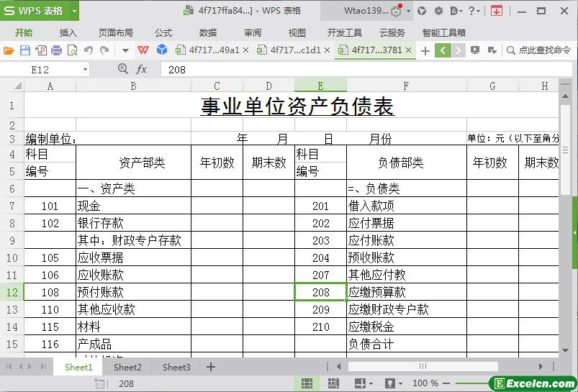578x392 pixels.
Task: Open the 视图 ribbon tab
Action: 297,32
